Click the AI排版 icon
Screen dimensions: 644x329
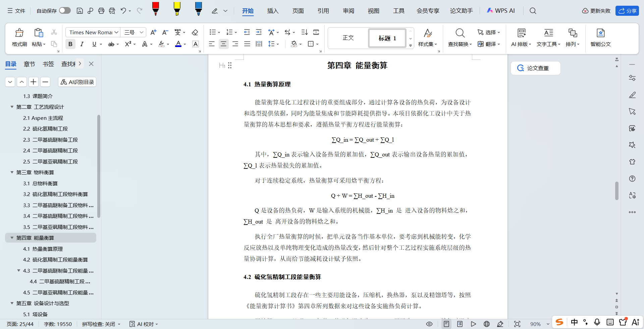pyautogui.click(x=521, y=33)
